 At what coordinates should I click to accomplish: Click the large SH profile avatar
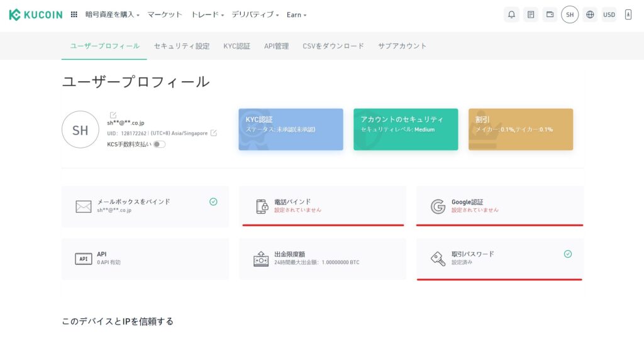[x=80, y=130]
